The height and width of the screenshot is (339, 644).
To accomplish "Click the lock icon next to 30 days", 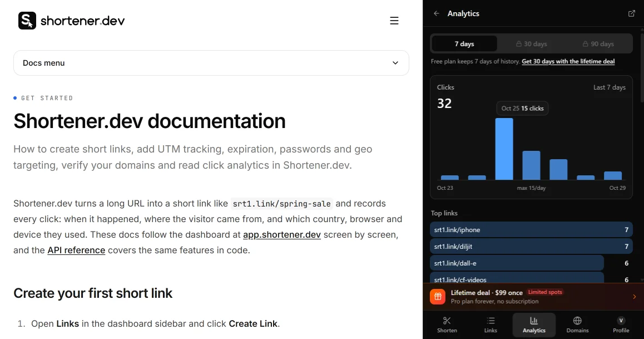I will 519,44.
